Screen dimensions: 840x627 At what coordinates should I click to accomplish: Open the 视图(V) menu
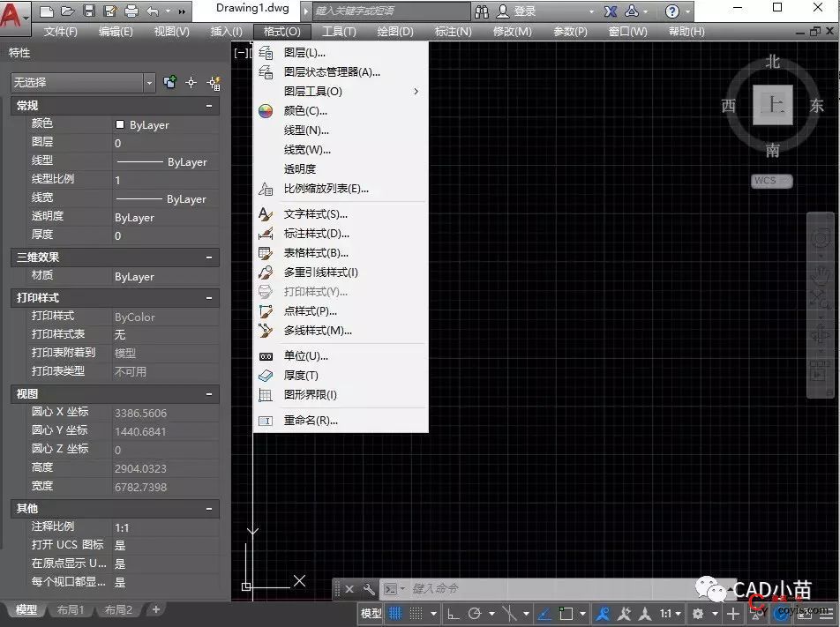(x=172, y=32)
